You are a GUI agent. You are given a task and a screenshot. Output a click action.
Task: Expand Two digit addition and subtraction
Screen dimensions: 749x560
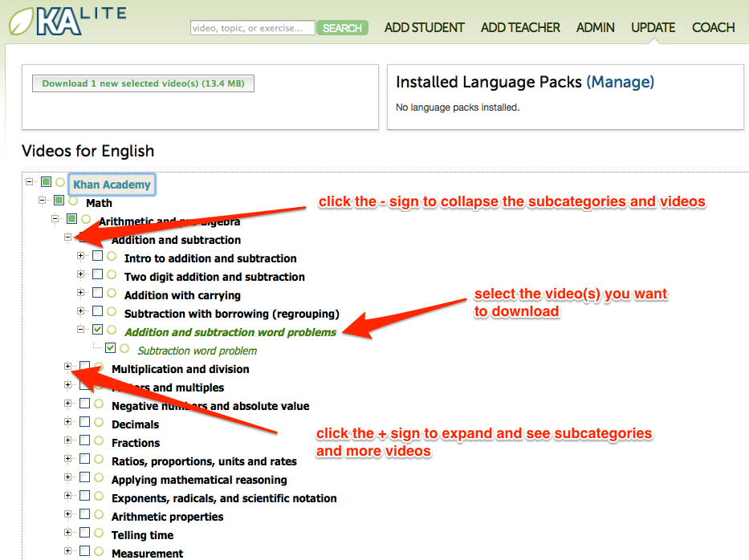pyautogui.click(x=81, y=274)
